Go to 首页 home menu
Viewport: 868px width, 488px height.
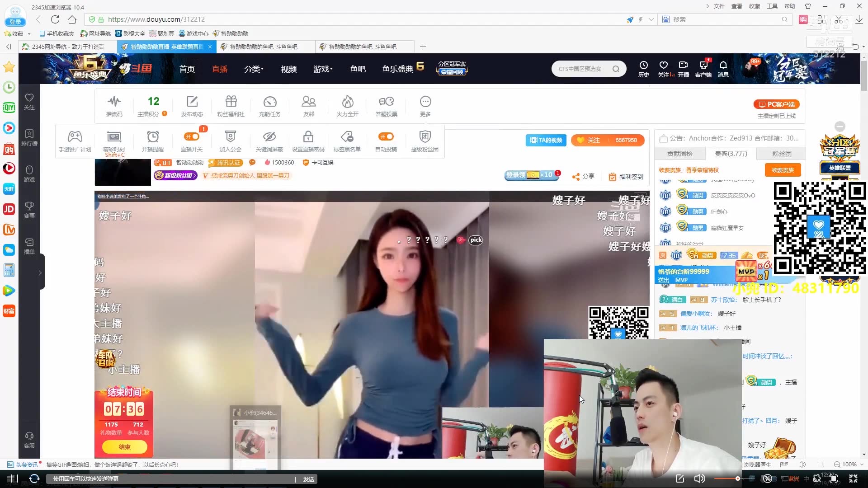click(187, 69)
